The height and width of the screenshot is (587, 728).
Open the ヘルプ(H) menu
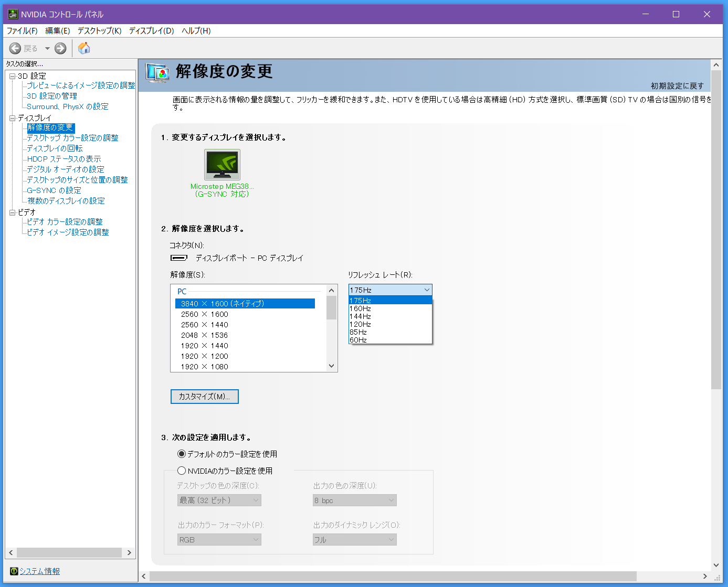pyautogui.click(x=196, y=31)
